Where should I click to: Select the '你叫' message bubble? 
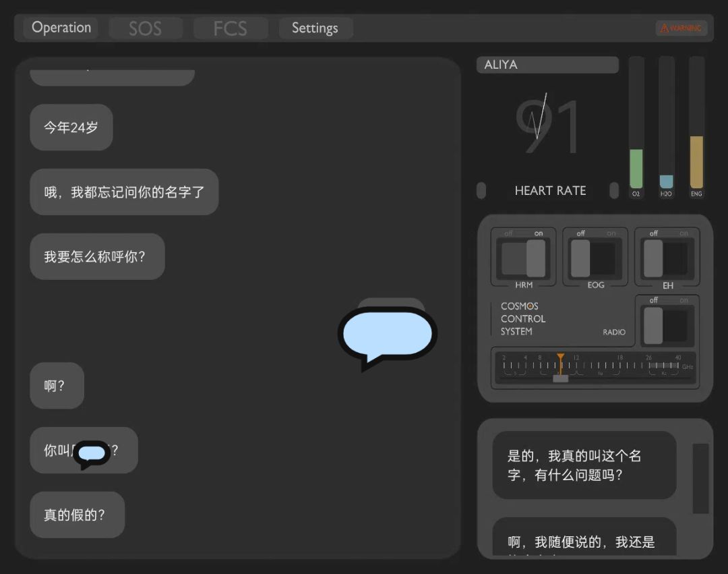pyautogui.click(x=84, y=450)
